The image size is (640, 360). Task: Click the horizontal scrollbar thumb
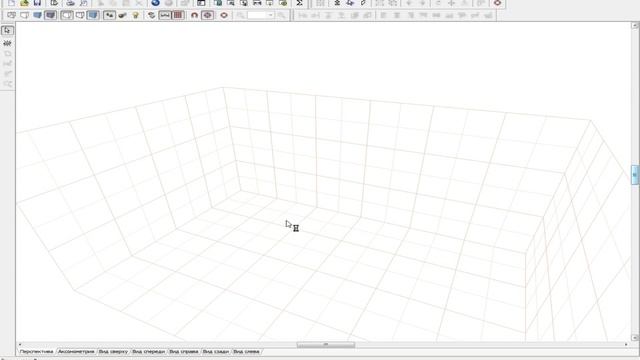pos(326,345)
